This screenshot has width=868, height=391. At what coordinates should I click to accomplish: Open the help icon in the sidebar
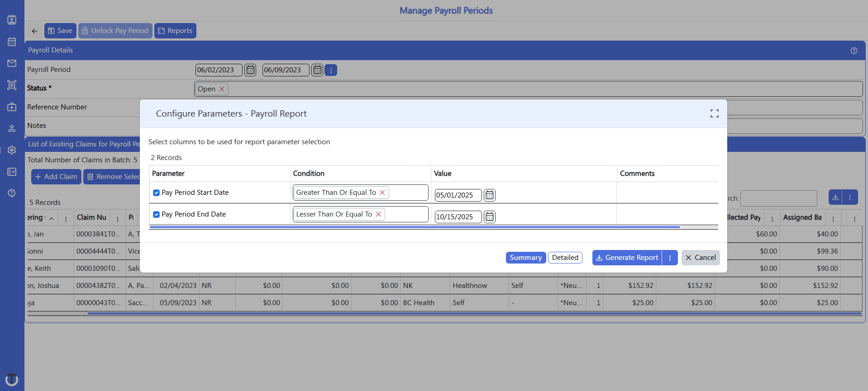[x=12, y=193]
